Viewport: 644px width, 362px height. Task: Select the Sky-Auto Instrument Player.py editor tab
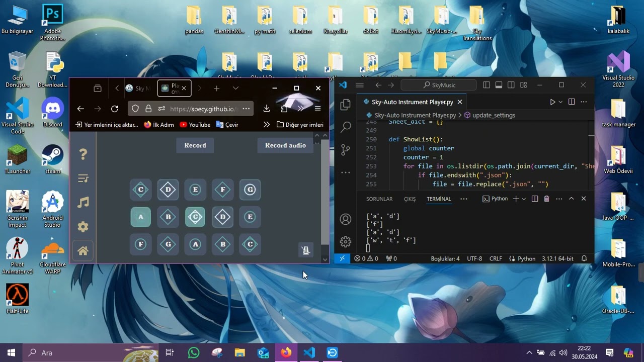point(412,102)
